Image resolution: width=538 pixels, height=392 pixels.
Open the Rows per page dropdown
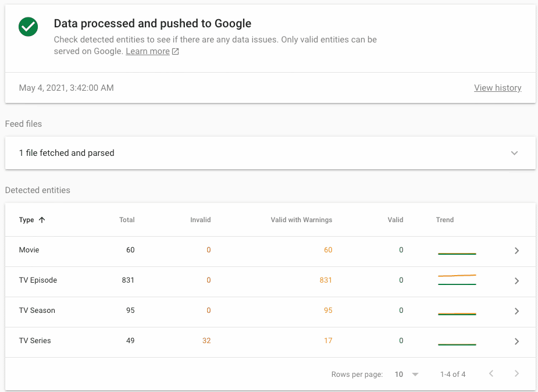tap(407, 375)
